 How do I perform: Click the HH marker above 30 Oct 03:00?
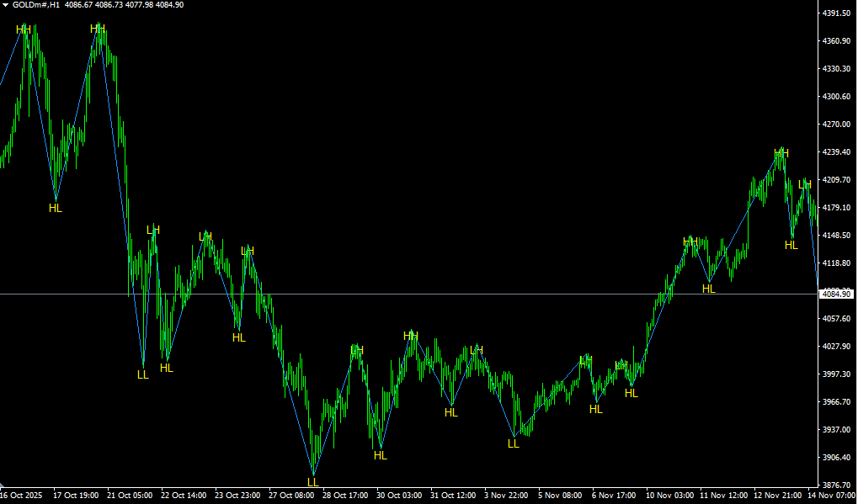click(411, 335)
